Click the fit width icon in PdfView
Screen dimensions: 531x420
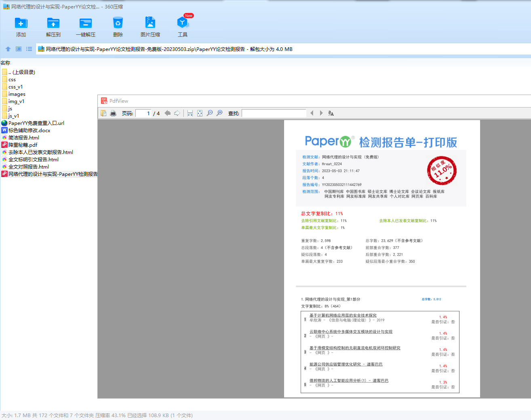pos(190,113)
